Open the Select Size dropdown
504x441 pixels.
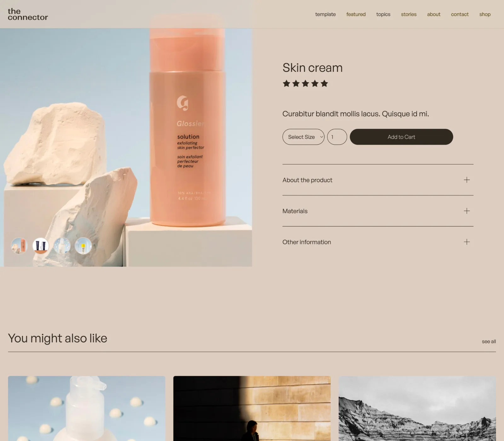[x=303, y=137]
